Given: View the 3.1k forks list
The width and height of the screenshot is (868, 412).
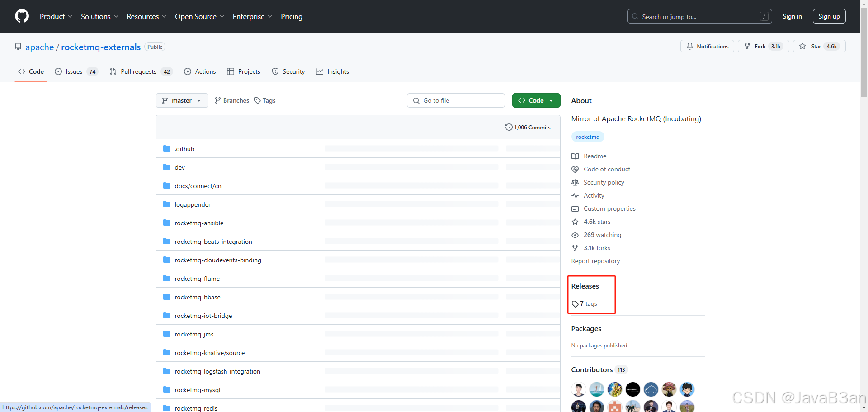Looking at the screenshot, I should 591,248.
